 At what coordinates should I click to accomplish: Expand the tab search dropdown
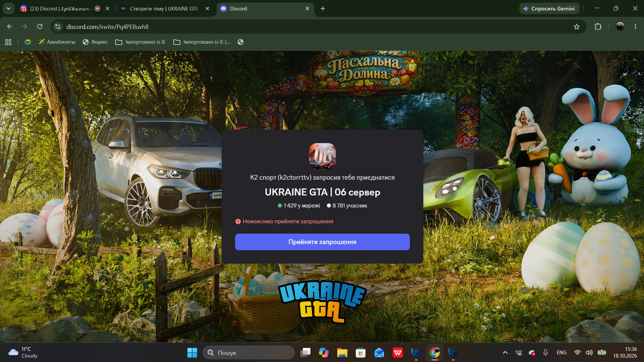pos(8,9)
